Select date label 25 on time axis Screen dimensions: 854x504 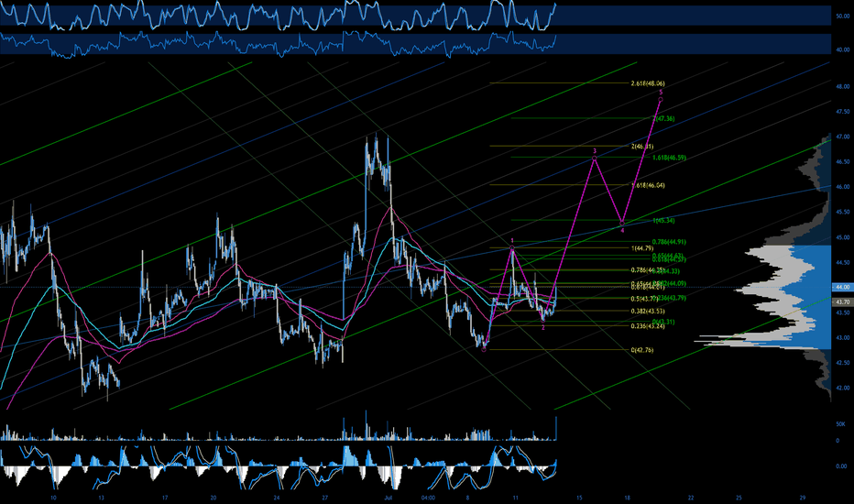click(x=739, y=498)
